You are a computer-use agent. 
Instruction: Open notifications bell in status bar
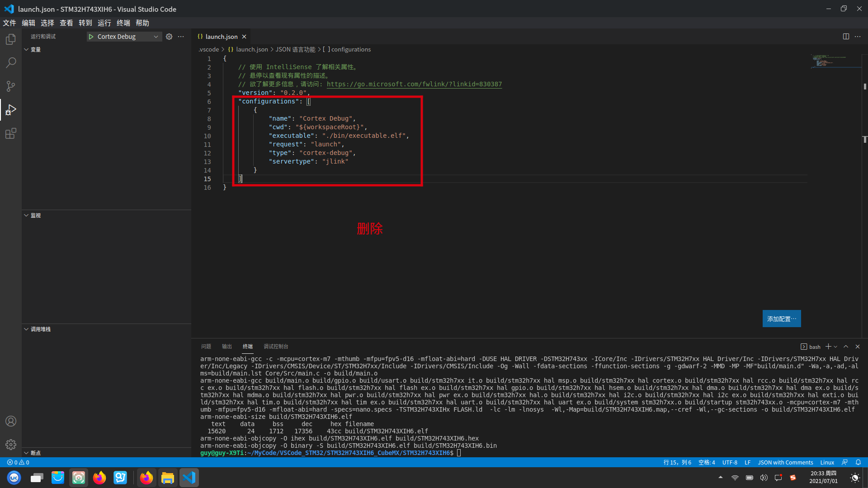click(858, 462)
